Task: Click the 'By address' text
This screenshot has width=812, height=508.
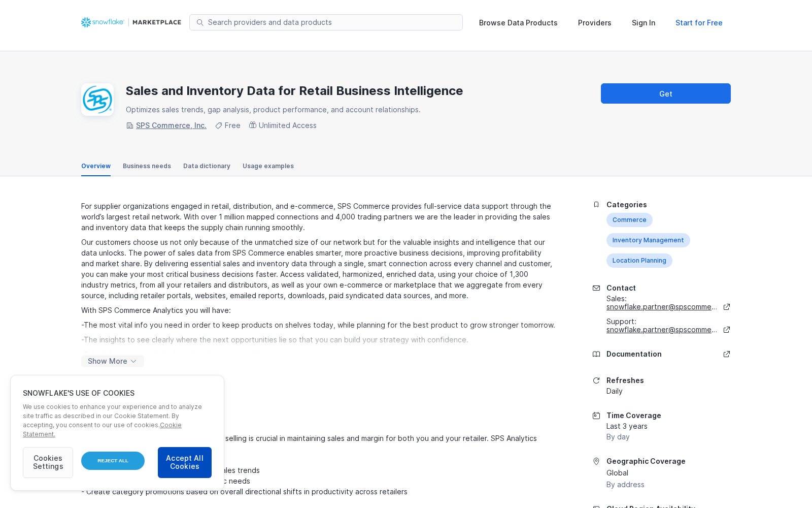Action: tap(625, 485)
